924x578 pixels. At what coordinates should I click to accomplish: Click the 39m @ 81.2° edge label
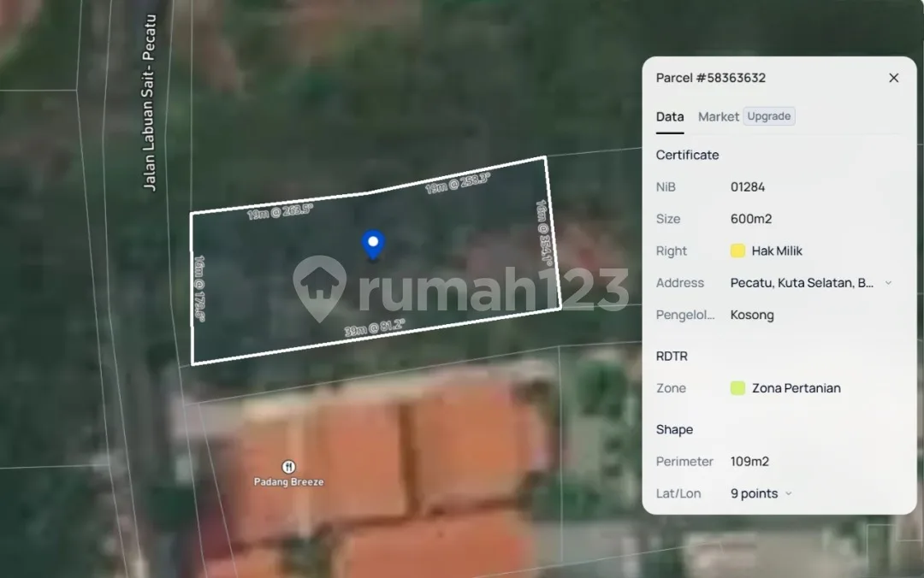375,327
